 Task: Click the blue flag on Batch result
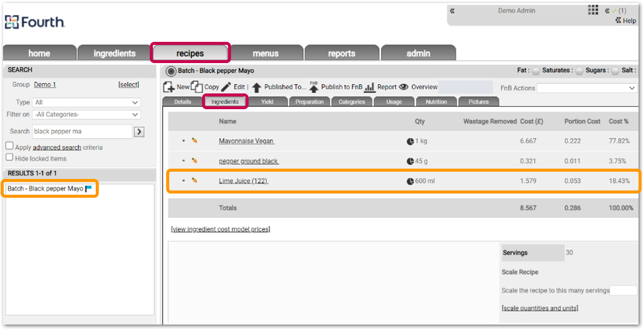(x=89, y=189)
